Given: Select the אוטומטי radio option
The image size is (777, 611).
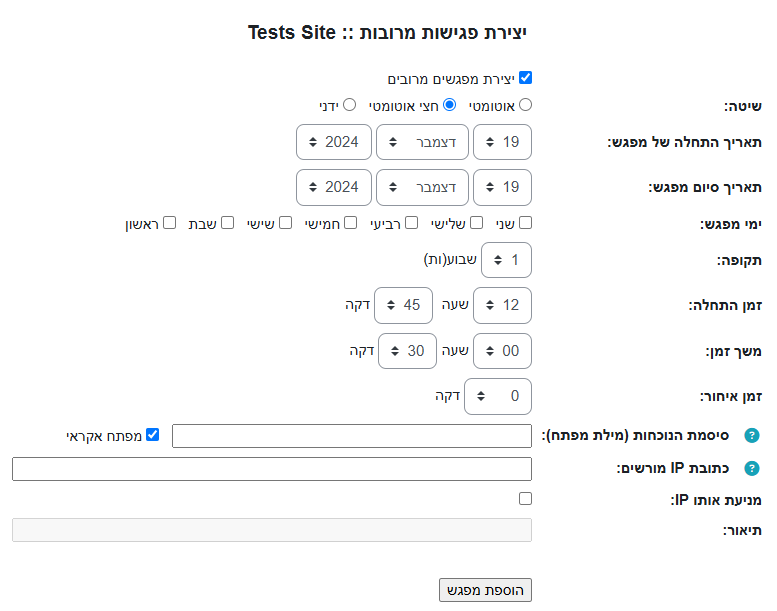Looking at the screenshot, I should pos(525,104).
